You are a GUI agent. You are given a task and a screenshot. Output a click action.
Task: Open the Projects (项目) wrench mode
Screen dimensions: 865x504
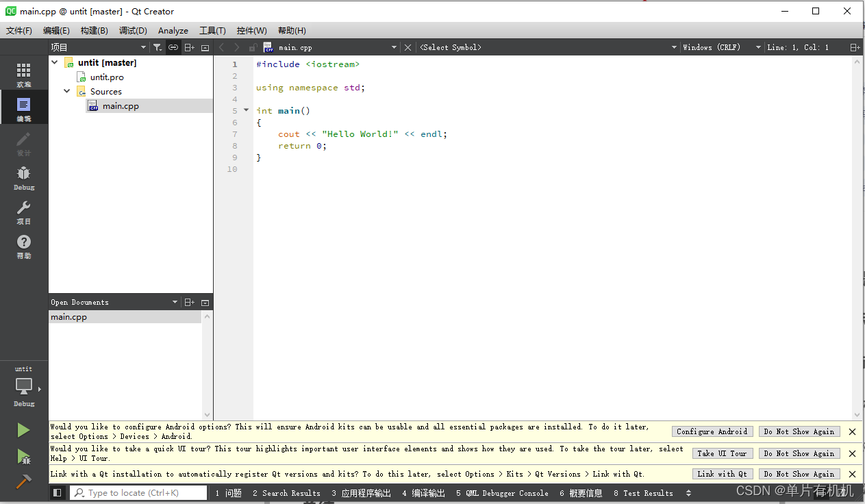point(24,212)
